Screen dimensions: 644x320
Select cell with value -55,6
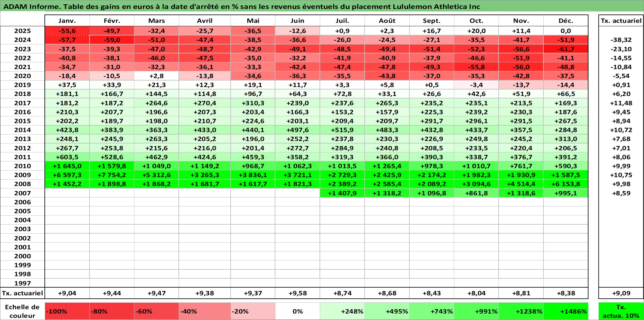[x=67, y=31]
